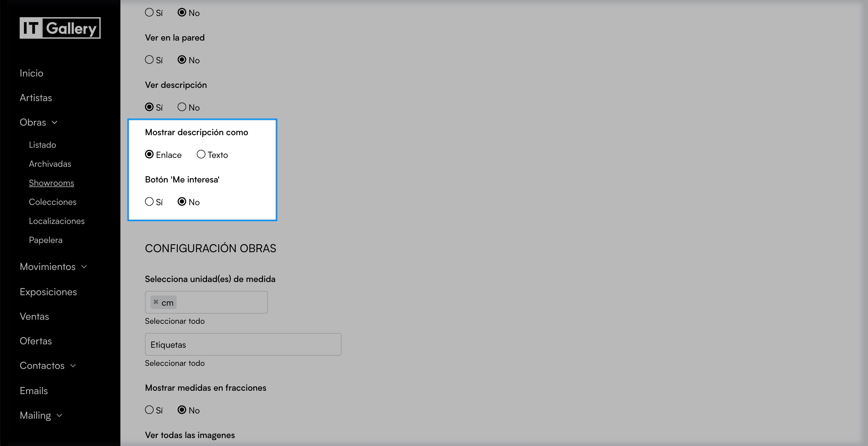The height and width of the screenshot is (446, 868).
Task: Go to Artistas section
Action: tap(36, 98)
